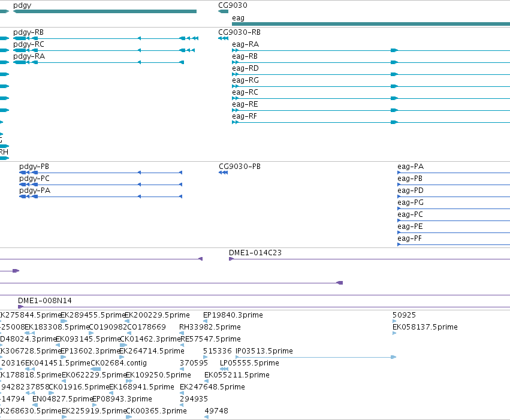Open the eag-PA protein label
The image size is (510, 420).
(x=411, y=167)
